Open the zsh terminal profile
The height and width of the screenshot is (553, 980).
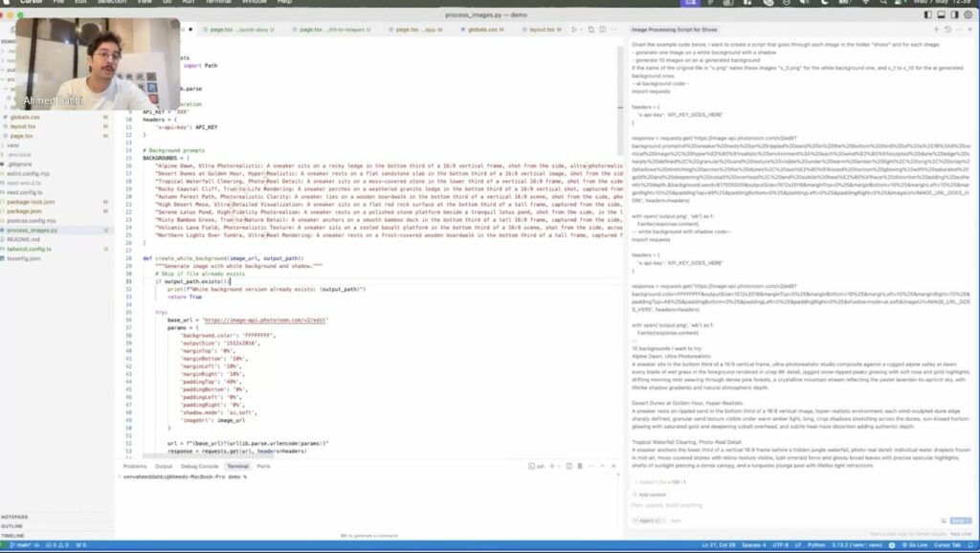click(536, 466)
